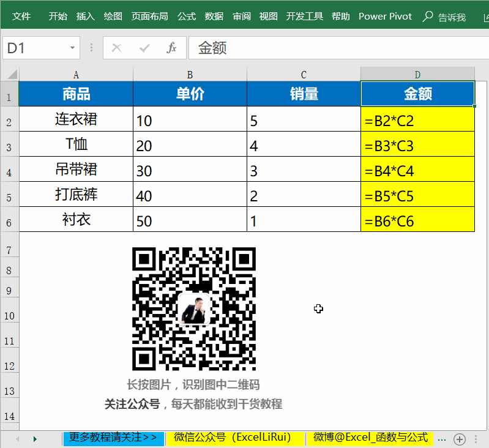Select column B header
The image size is (489, 448).
tap(190, 75)
